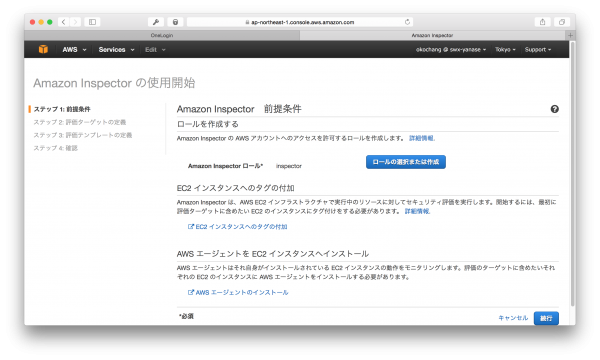Open okochang account menu
Image resolution: width=600 pixels, height=360 pixels.
click(451, 50)
